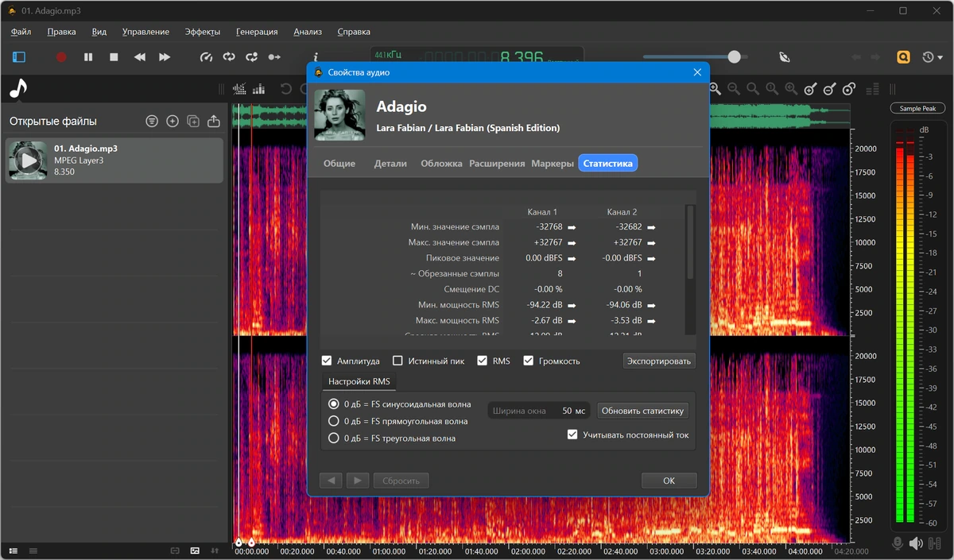
Task: Select FS прямоугольная волна radio option
Action: [x=334, y=421]
